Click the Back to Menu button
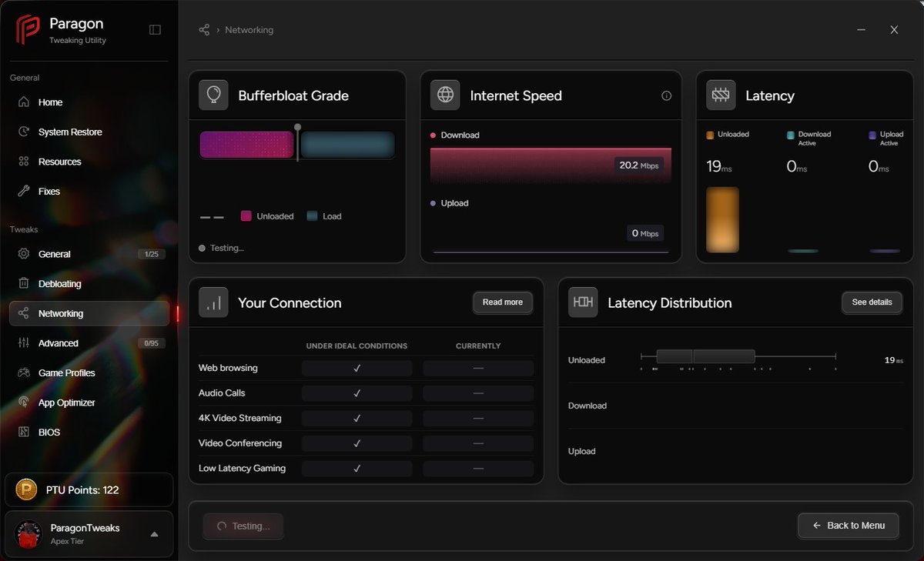Screen dimensions: 924x561 848,526
